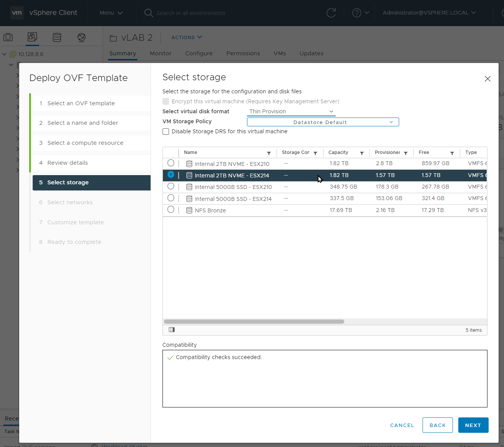Screen dimensions: 504x447
Task: Open the Menu dropdown
Action: click(111, 13)
